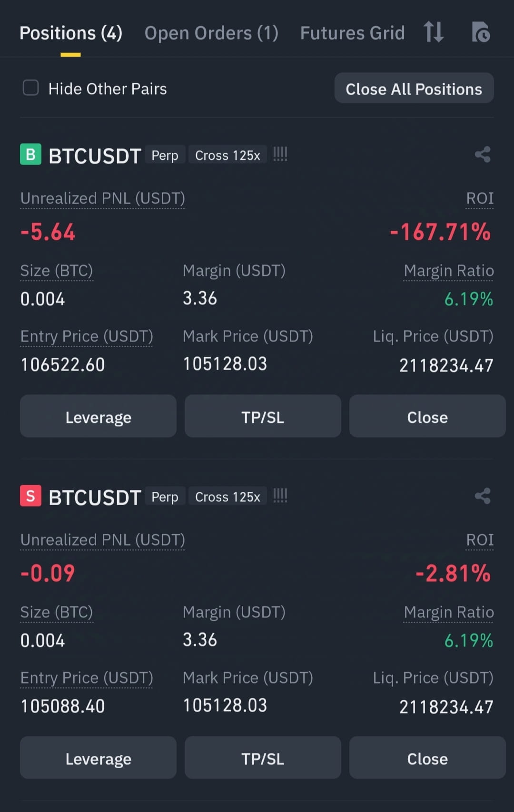Share the long BTCUSDT position
This screenshot has height=812, width=514.
pos(483,155)
